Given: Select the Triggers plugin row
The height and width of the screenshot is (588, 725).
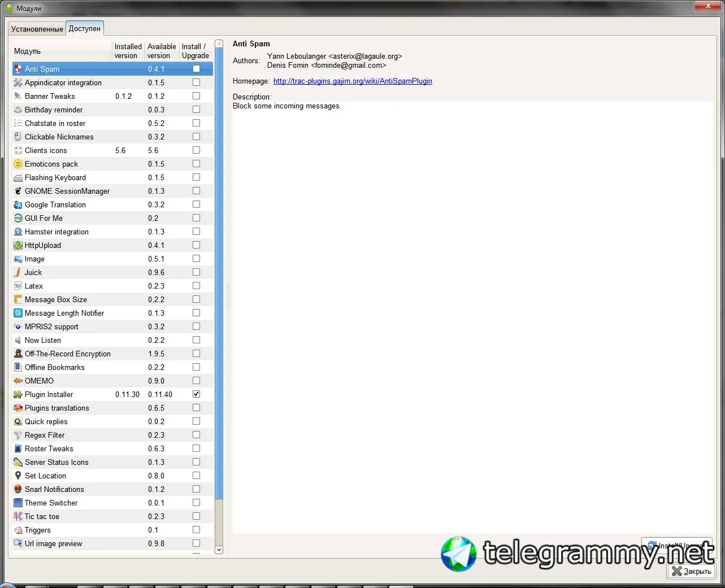Looking at the screenshot, I should (x=112, y=530).
